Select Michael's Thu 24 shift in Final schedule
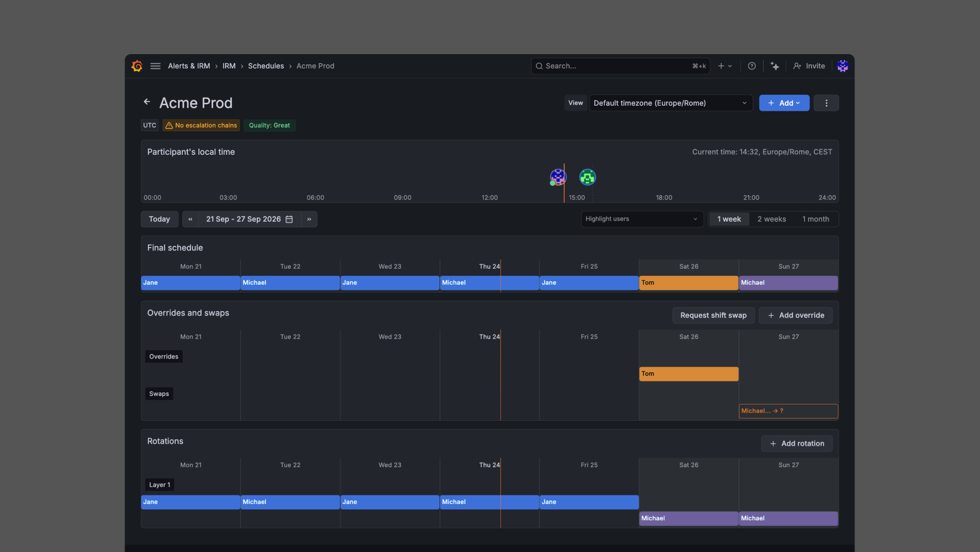The height and width of the screenshot is (552, 980). coord(489,283)
